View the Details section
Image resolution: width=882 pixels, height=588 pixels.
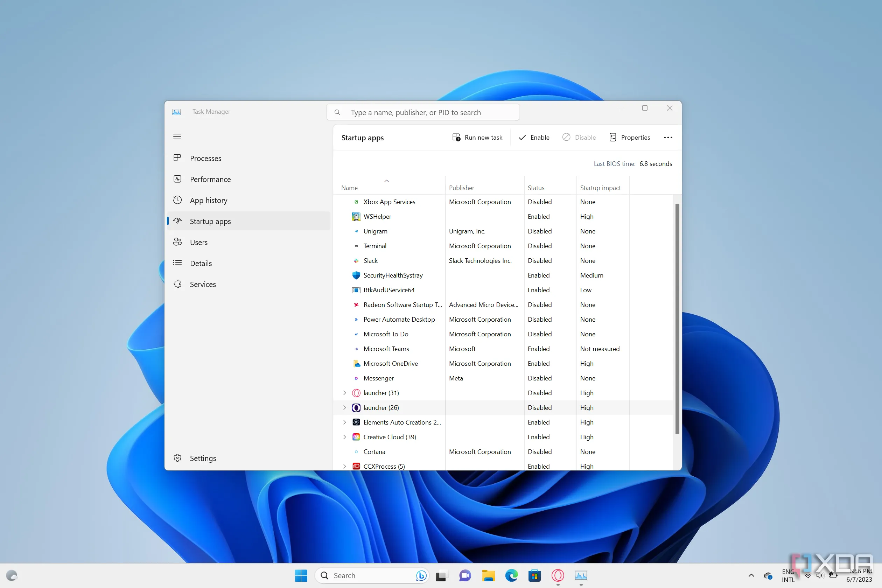201,263
